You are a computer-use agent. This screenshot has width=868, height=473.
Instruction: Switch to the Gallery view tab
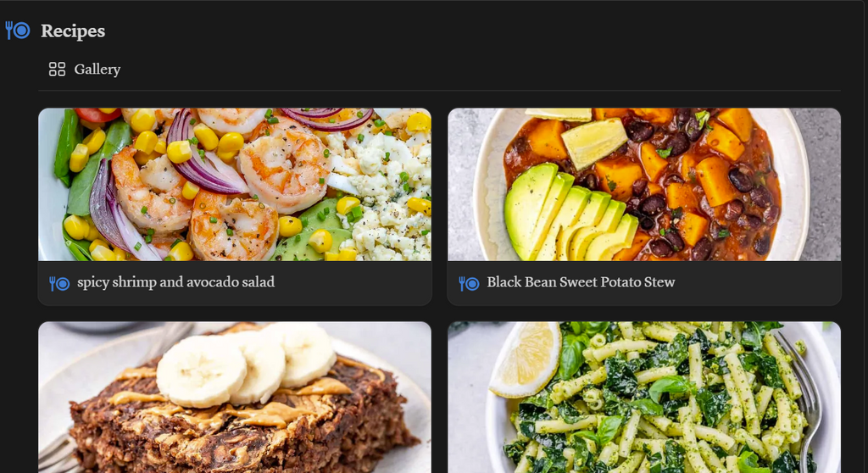[85, 70]
